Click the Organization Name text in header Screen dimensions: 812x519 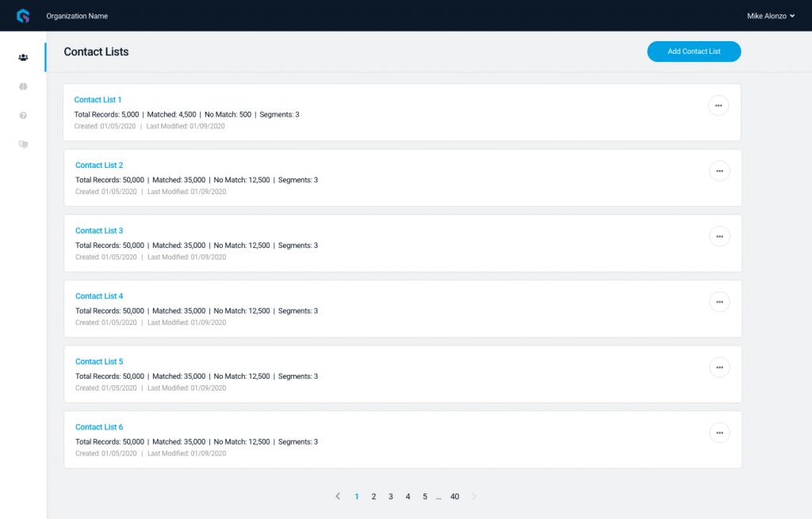[77, 16]
